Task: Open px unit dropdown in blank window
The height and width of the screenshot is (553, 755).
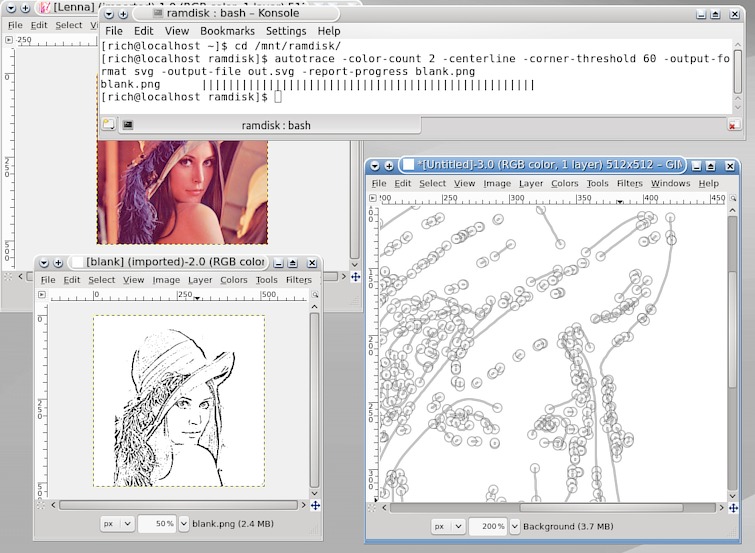Action: (117, 524)
